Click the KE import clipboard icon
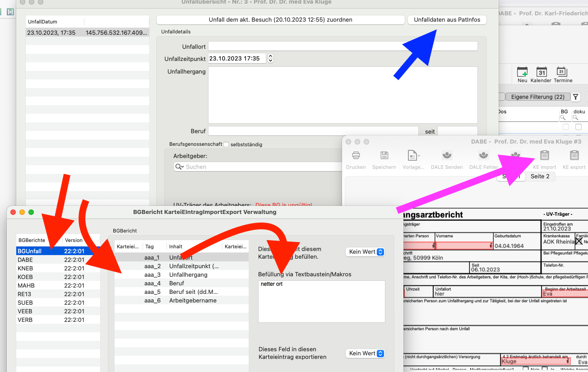This screenshot has height=372, width=588. pyautogui.click(x=545, y=155)
